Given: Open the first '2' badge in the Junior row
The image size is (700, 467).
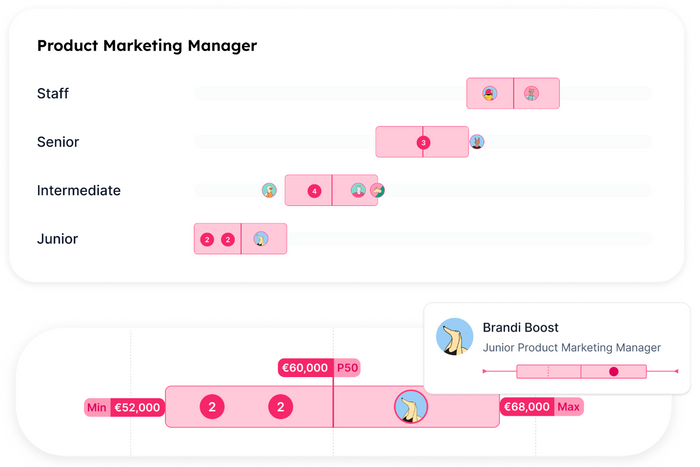Looking at the screenshot, I should coord(207,240).
